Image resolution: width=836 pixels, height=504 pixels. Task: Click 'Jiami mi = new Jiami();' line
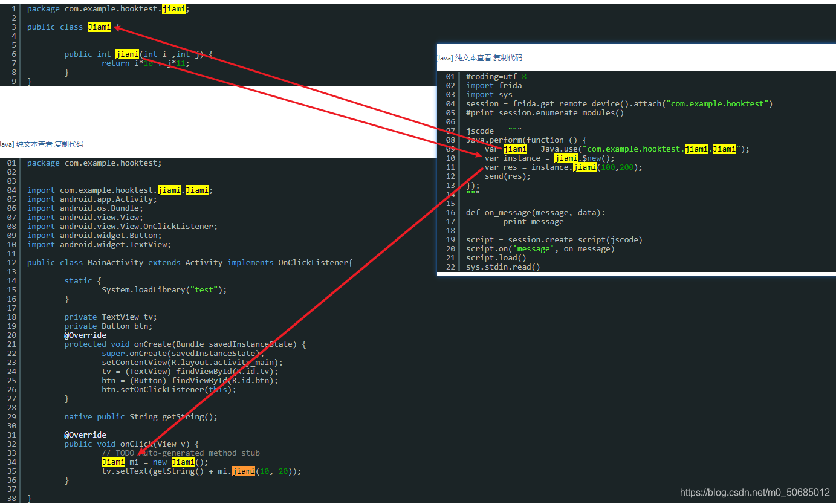pos(155,462)
